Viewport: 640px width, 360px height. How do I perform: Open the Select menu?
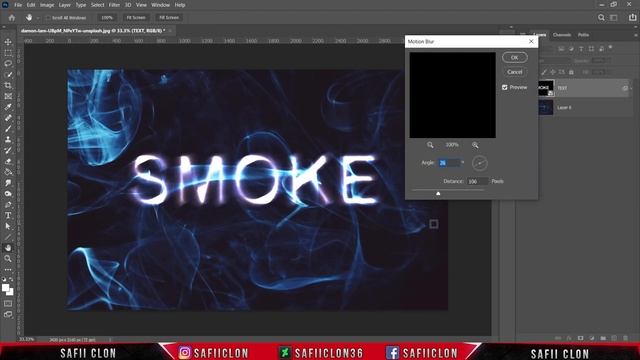98,5
